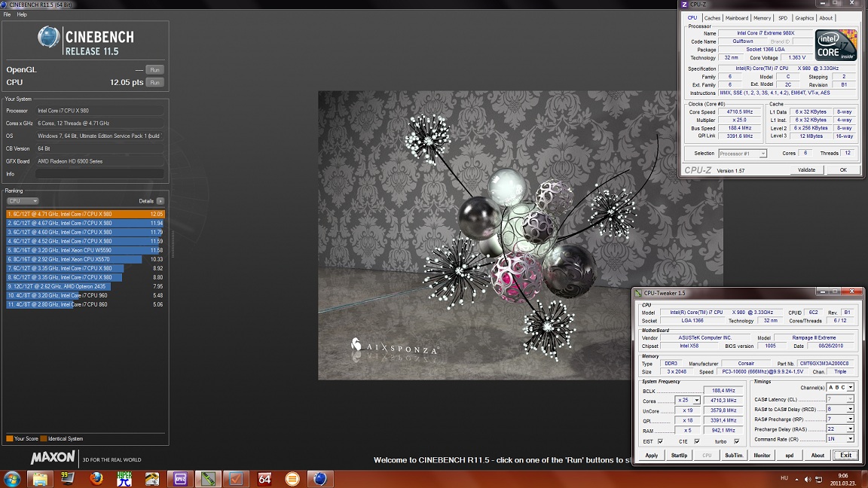The height and width of the screenshot is (488, 868).
Task: Switch to the Graphics tab in CPU-Z
Action: pos(805,18)
